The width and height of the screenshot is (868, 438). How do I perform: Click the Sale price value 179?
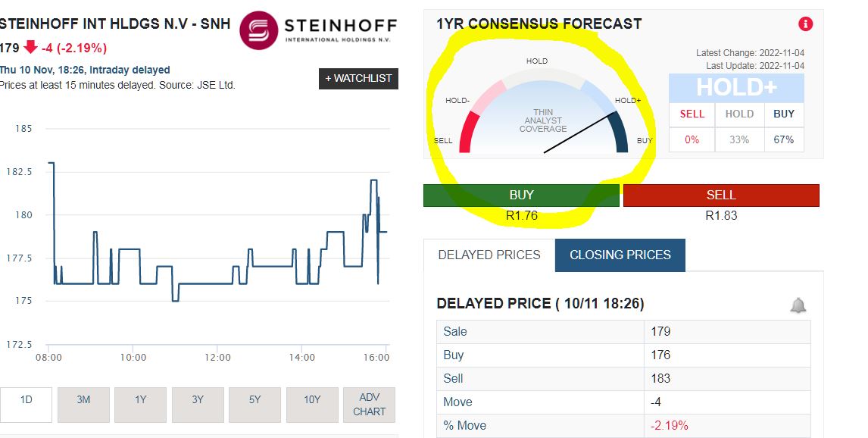[x=660, y=331]
